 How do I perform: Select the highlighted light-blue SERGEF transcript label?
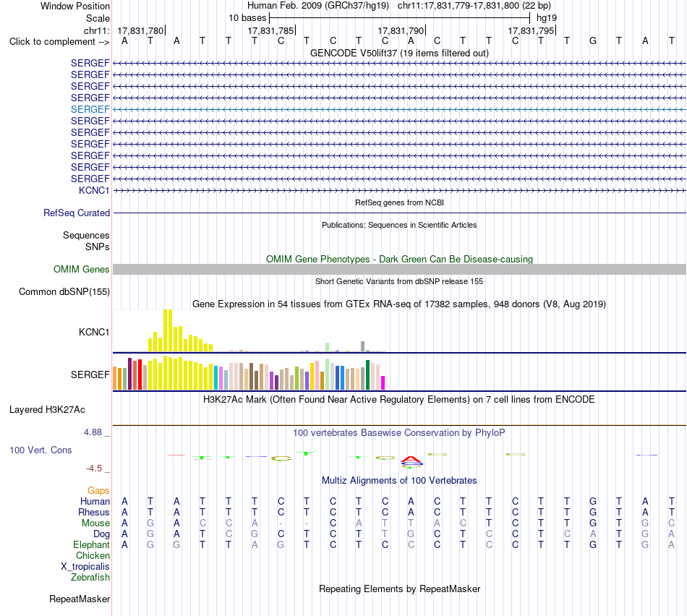(90, 109)
